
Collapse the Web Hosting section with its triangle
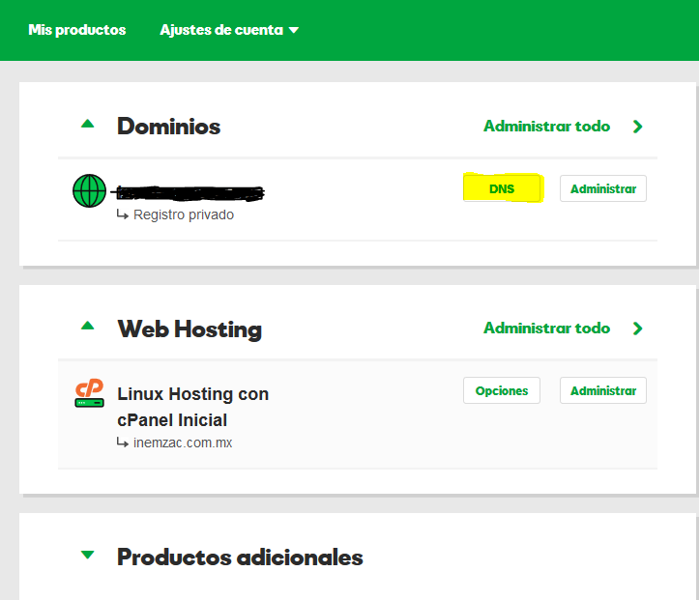pyautogui.click(x=87, y=326)
